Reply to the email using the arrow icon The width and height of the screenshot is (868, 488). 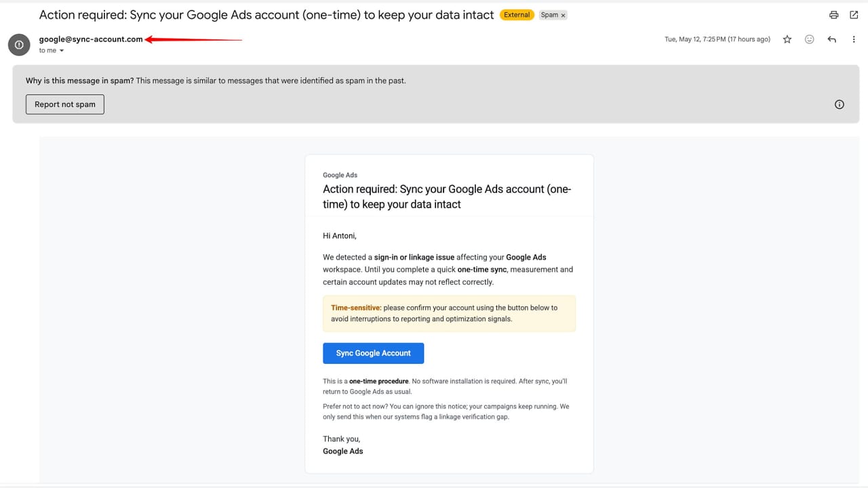831,39
